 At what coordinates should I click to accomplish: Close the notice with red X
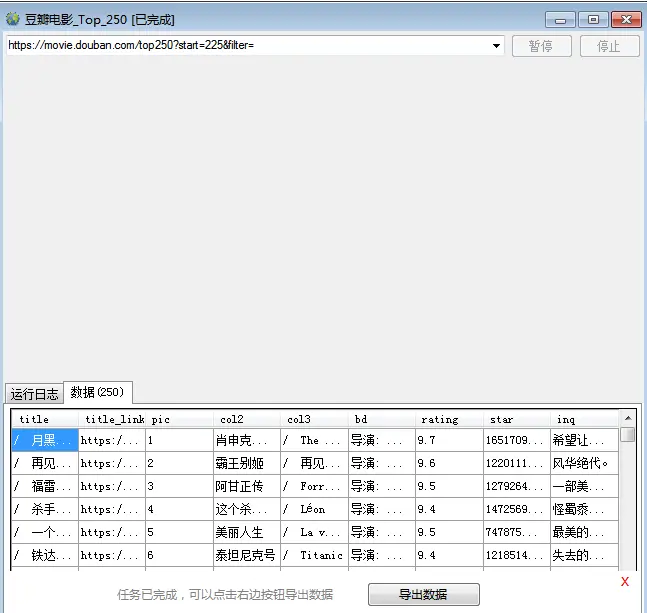pyautogui.click(x=625, y=582)
